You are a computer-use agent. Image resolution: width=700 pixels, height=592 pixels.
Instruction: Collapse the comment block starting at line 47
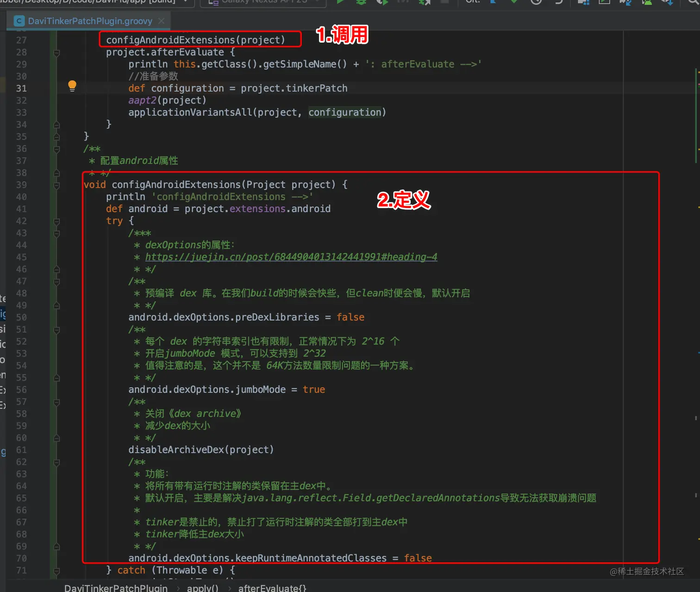[56, 282]
